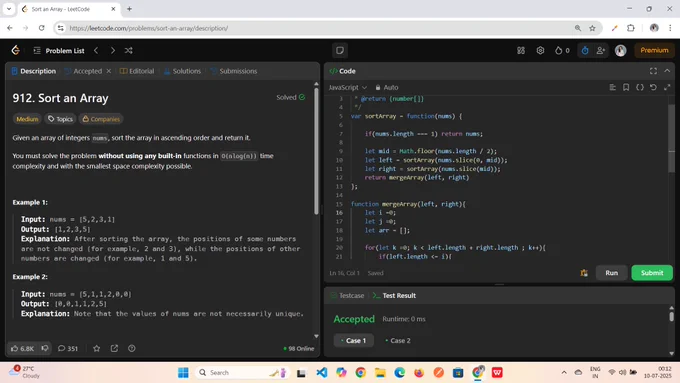Reset code to default icon
The height and width of the screenshot is (383, 680).
[x=653, y=88]
